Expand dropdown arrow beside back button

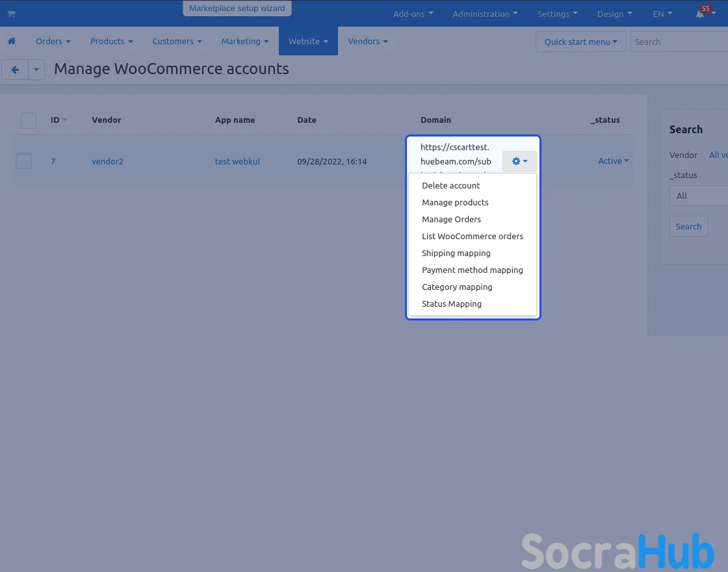36,70
